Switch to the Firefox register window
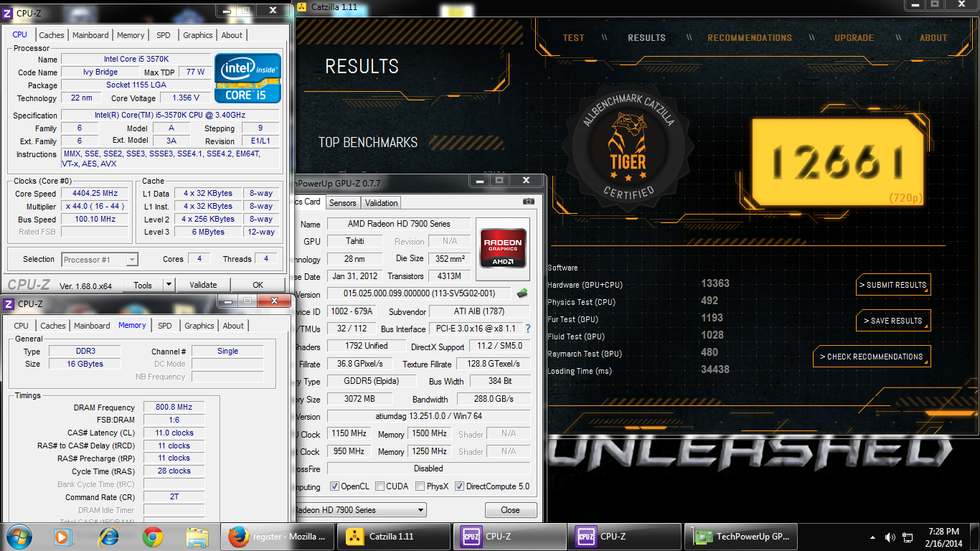Viewport: 980px width, 551px height. tap(278, 537)
